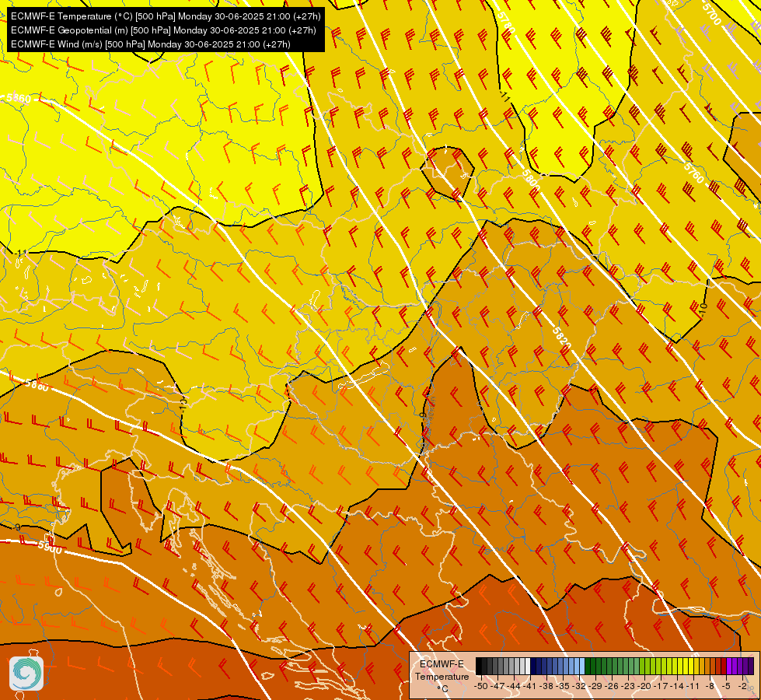The height and width of the screenshot is (700, 761).
Task: Click the -20 legend tick label
Action: click(x=644, y=686)
